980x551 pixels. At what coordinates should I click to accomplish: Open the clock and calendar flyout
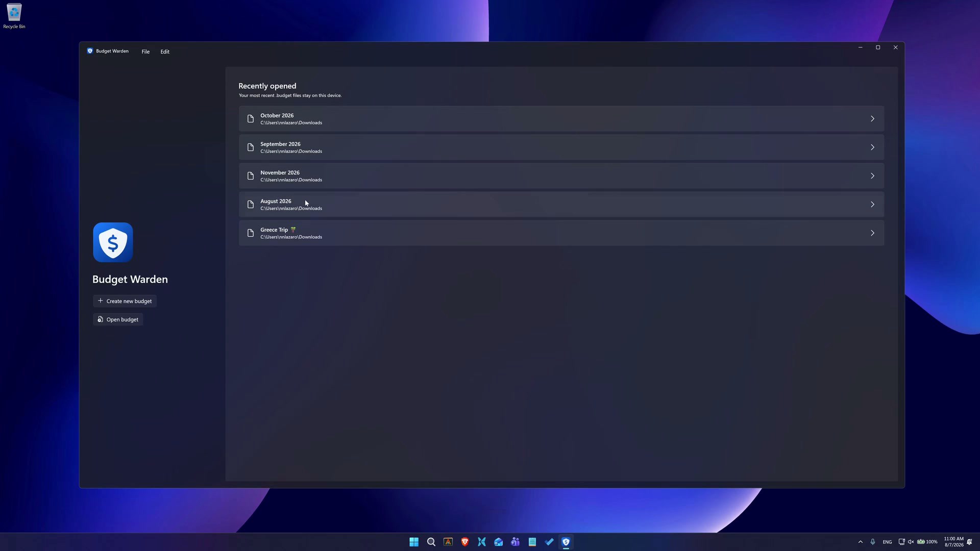(953, 542)
